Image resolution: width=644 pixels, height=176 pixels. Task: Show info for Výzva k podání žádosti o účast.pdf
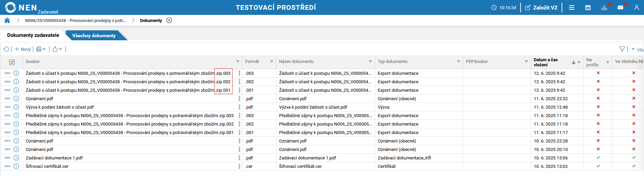(16, 107)
